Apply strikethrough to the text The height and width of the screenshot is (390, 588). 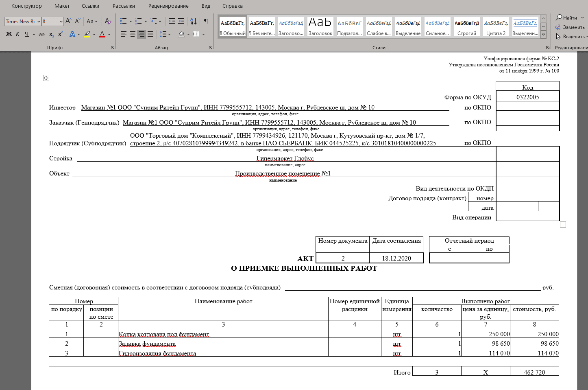(x=41, y=34)
